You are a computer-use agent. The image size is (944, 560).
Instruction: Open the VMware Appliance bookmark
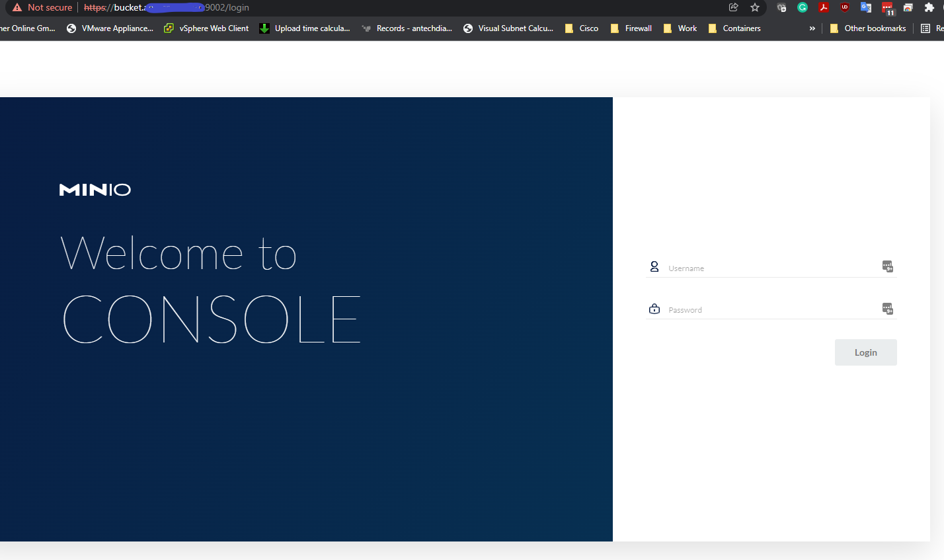click(x=110, y=28)
